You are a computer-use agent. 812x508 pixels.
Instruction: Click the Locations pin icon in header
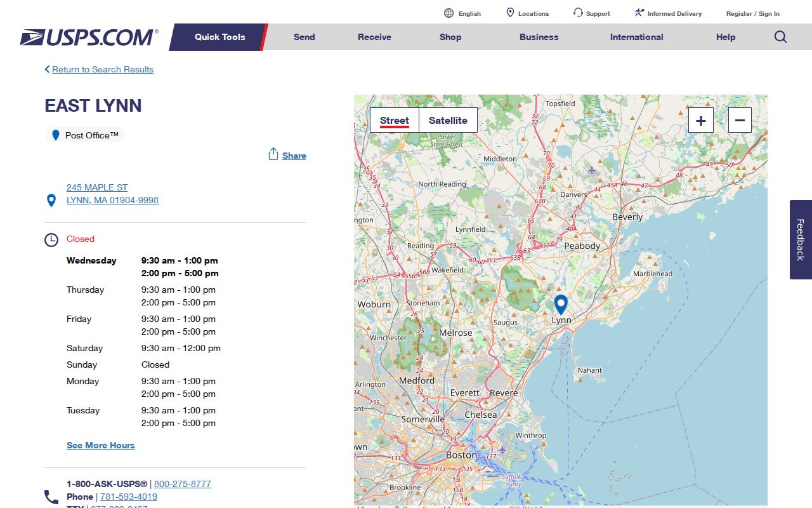(x=510, y=13)
